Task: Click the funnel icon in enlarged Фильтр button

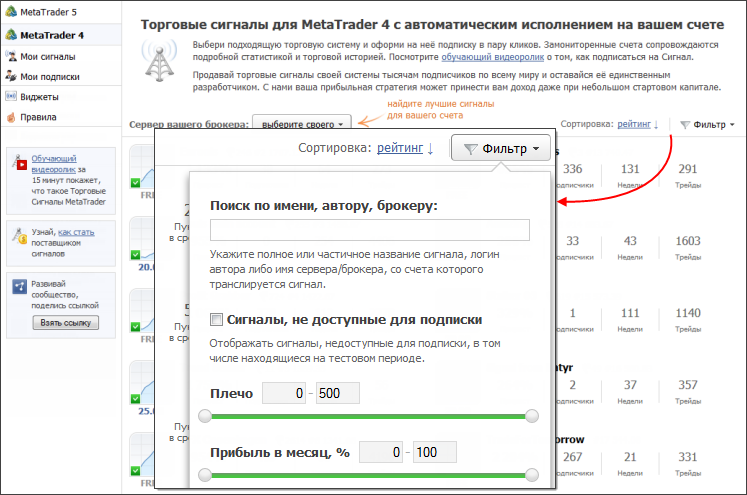Action: [470, 149]
